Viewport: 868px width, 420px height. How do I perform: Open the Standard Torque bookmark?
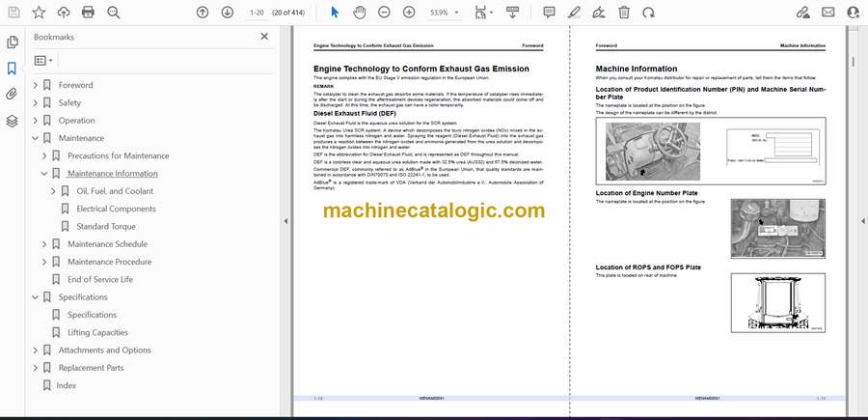(106, 227)
